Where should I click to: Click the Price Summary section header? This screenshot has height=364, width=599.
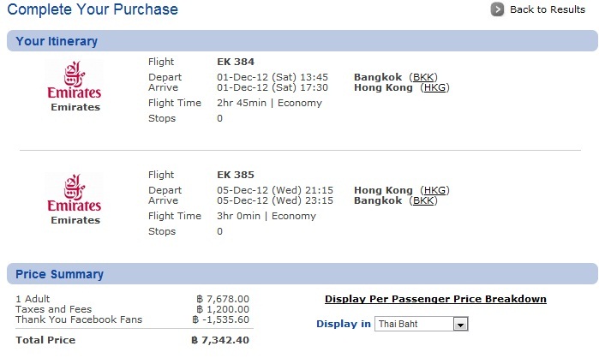coord(302,273)
